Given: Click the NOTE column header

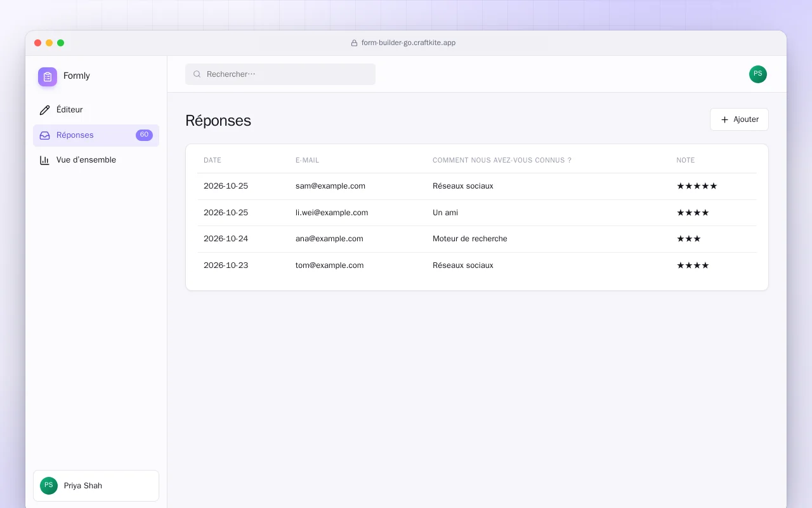Looking at the screenshot, I should tap(686, 161).
